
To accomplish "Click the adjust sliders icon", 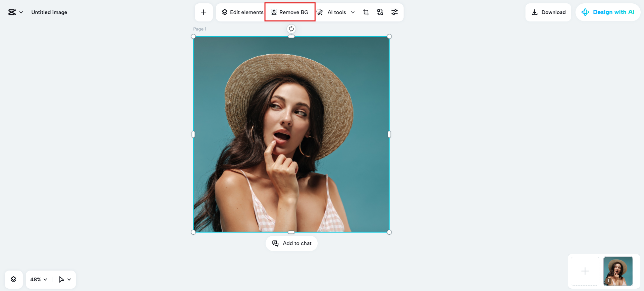I will (x=395, y=12).
